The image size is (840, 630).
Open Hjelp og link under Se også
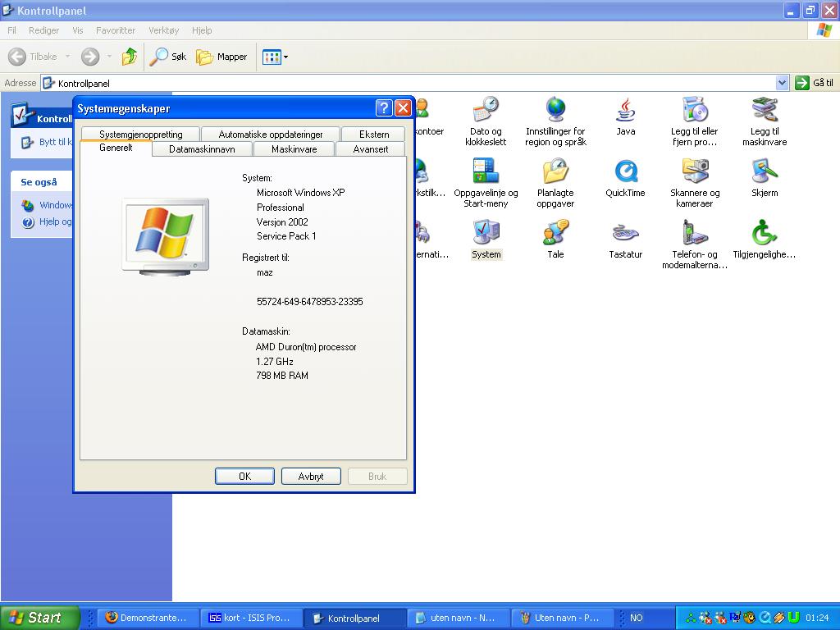tap(47, 221)
